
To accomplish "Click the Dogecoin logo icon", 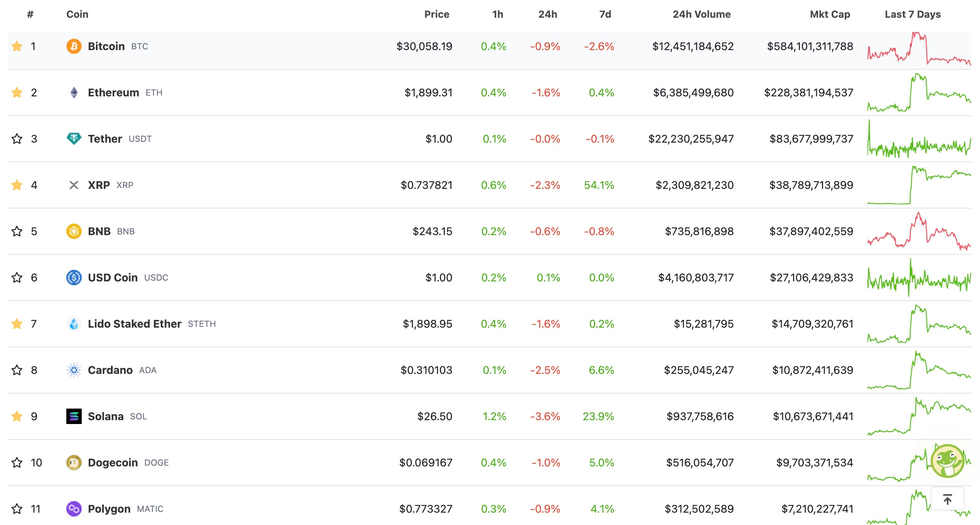I will tap(74, 463).
